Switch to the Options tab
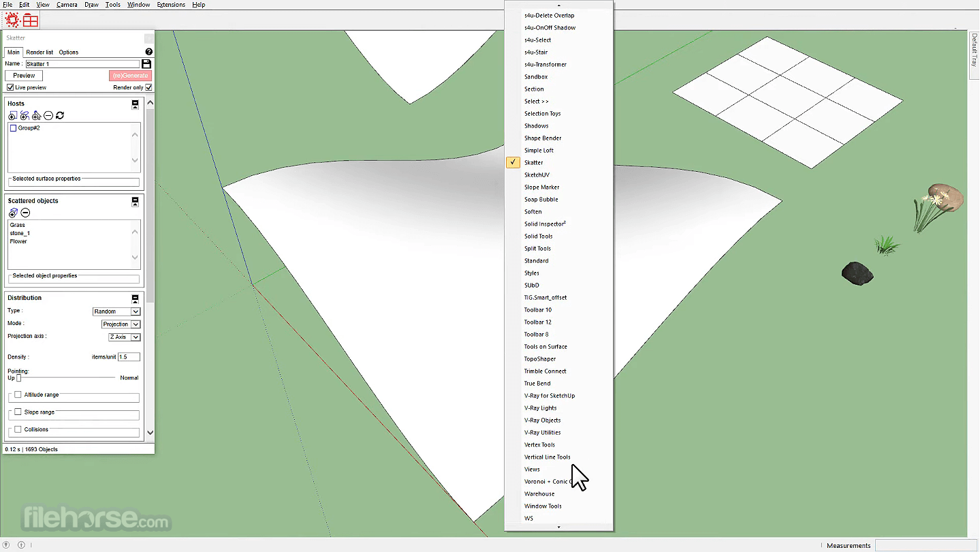This screenshot has height=552, width=980. (x=69, y=52)
